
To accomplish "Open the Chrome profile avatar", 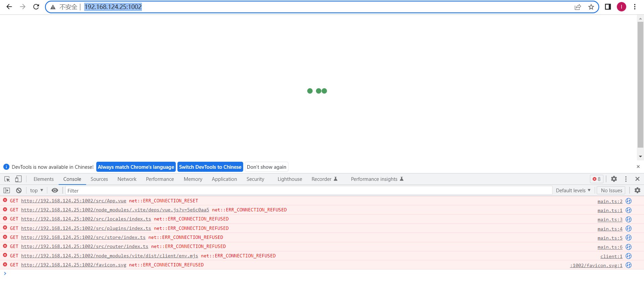I will point(621,7).
